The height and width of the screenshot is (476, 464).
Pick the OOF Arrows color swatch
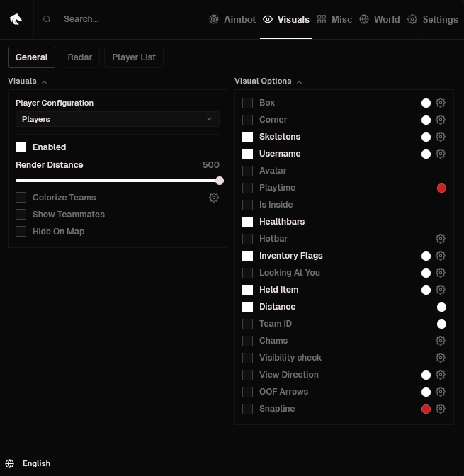(426, 392)
